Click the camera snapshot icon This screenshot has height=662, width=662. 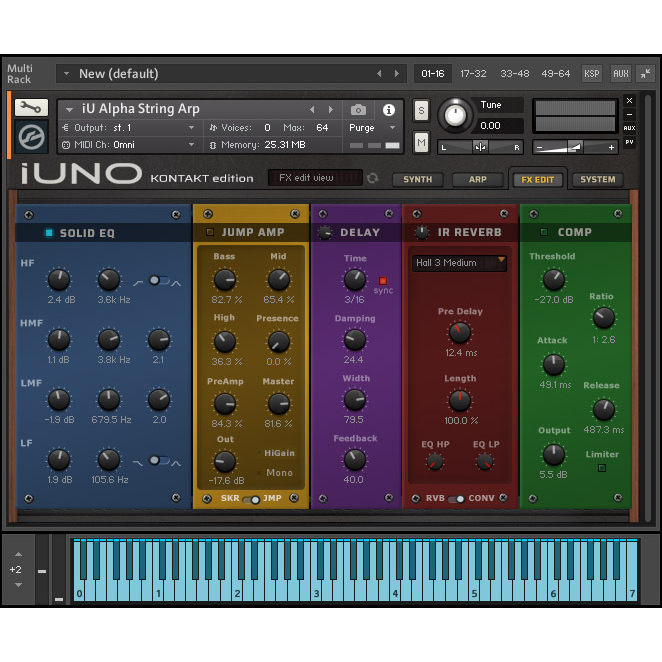click(358, 110)
